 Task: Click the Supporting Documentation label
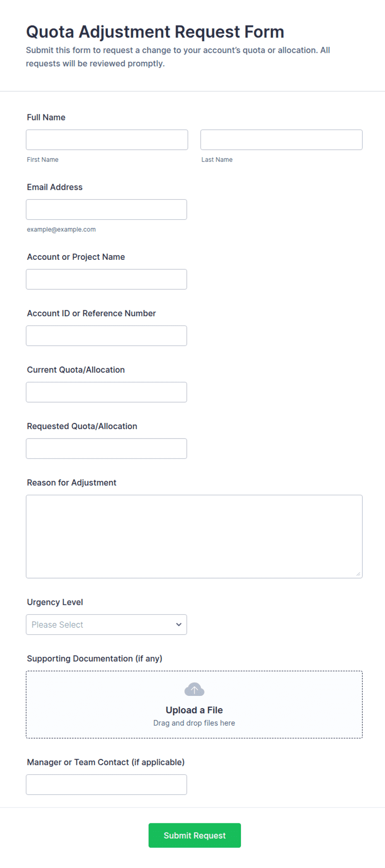tap(94, 659)
